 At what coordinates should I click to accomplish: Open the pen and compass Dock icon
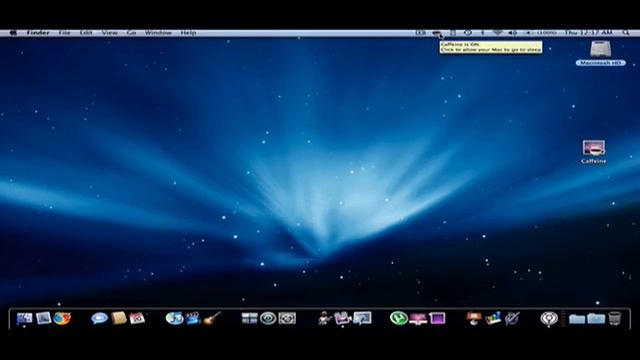click(x=512, y=318)
